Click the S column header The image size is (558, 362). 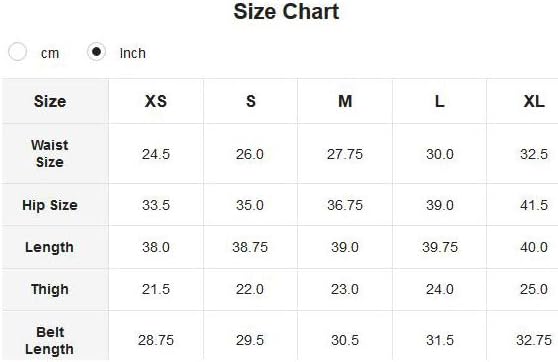tap(251, 101)
